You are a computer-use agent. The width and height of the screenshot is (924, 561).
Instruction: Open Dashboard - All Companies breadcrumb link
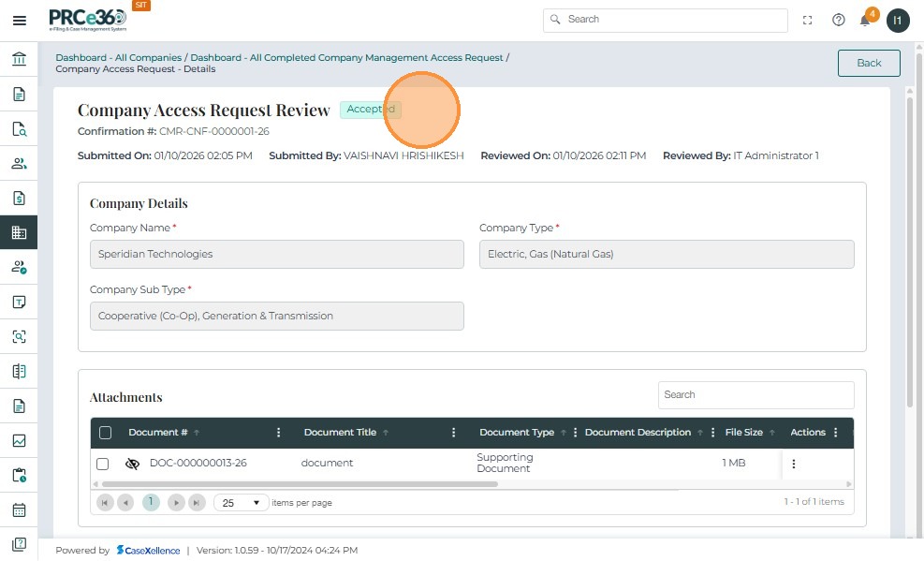pyautogui.click(x=119, y=58)
